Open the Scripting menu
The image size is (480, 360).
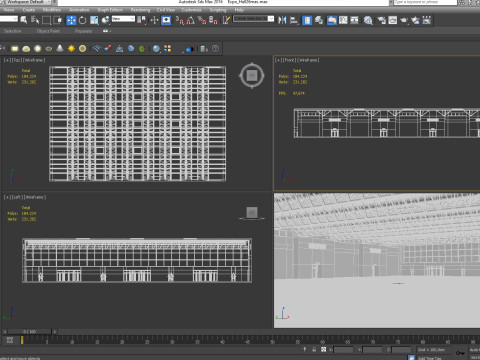point(218,10)
